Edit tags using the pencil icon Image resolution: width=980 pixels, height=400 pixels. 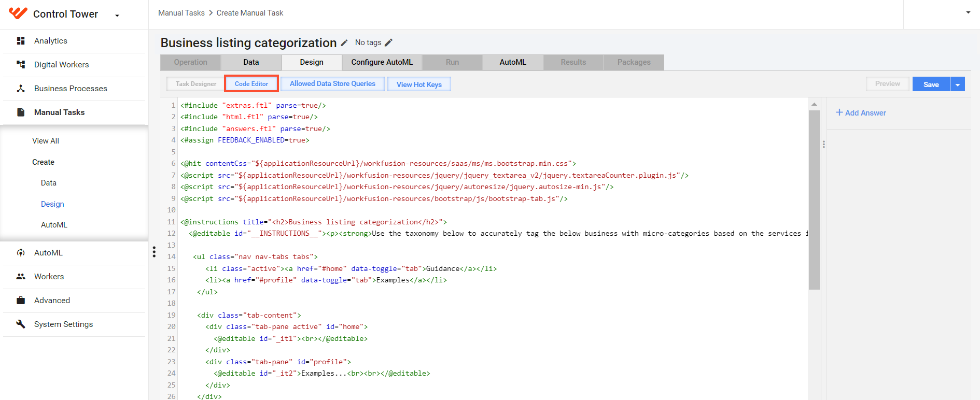pos(388,42)
